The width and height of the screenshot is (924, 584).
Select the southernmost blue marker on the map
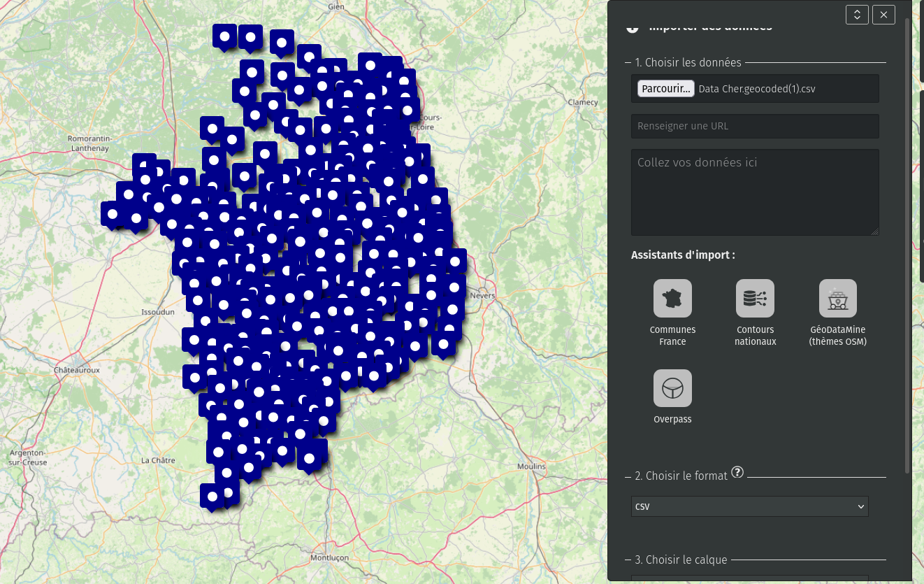point(212,496)
